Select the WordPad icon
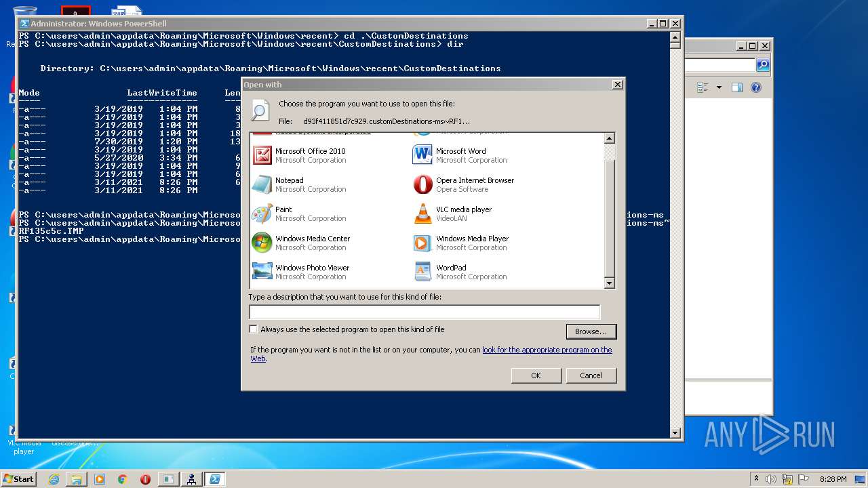868x488 pixels. coord(422,272)
